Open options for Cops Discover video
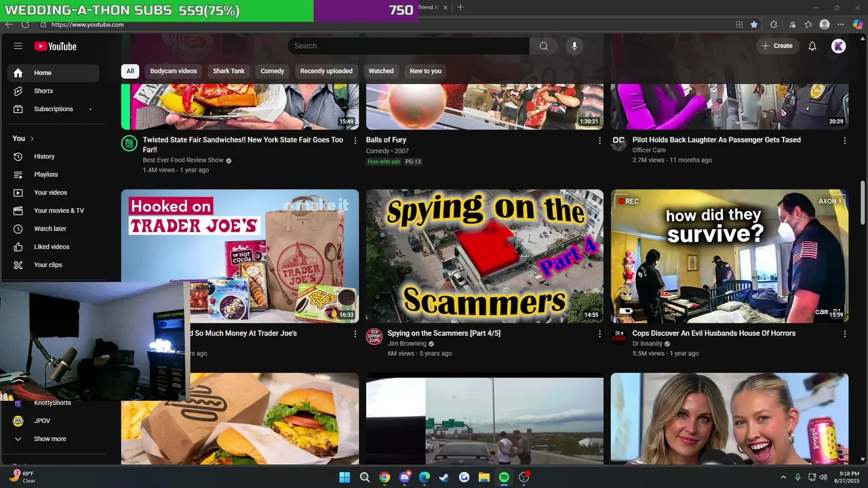The height and width of the screenshot is (488, 868). (x=845, y=333)
